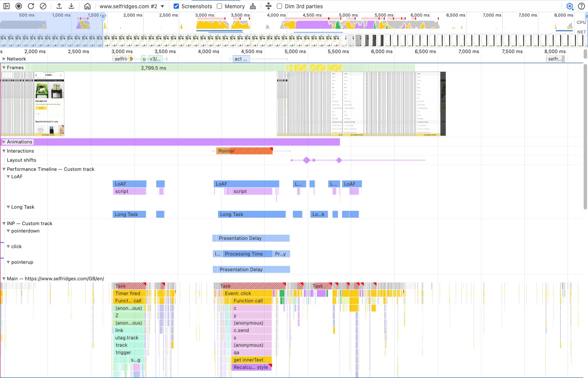Click a page screenshot thumbnail in Frames track
This screenshot has width=588, height=378.
[49, 103]
